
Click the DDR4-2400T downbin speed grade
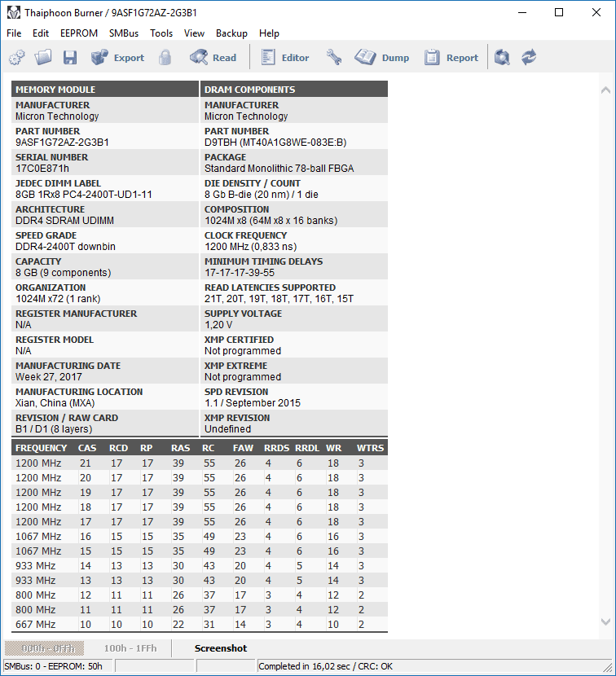pyautogui.click(x=65, y=247)
